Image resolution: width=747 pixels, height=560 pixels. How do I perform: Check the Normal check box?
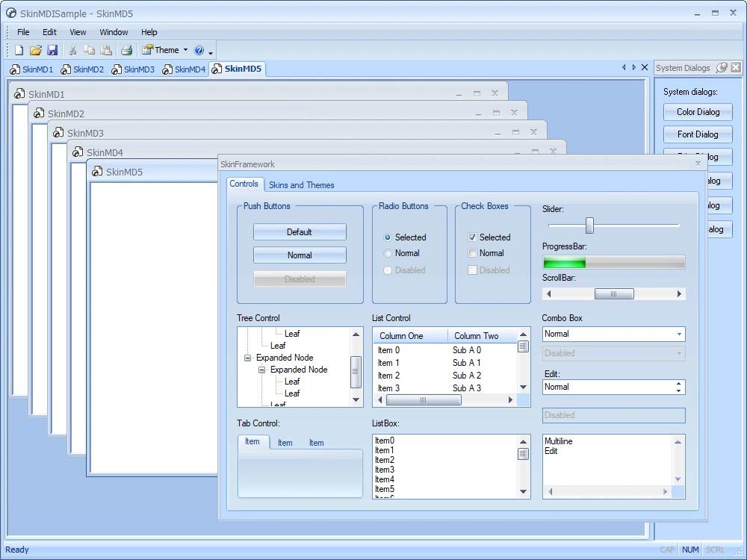click(472, 253)
